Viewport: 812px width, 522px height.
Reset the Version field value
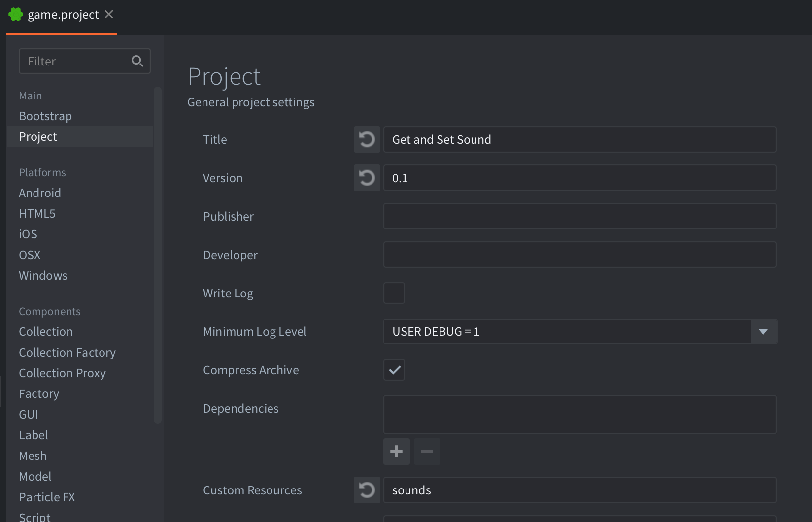tap(367, 178)
